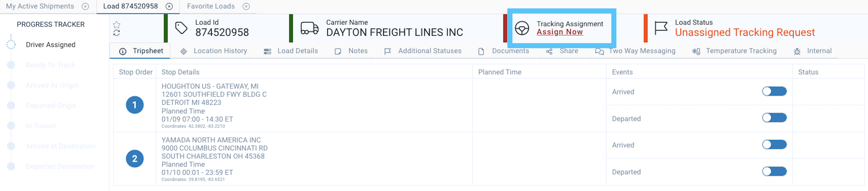The height and width of the screenshot is (191, 868).
Task: Click the favorite star icon
Action: click(x=116, y=24)
